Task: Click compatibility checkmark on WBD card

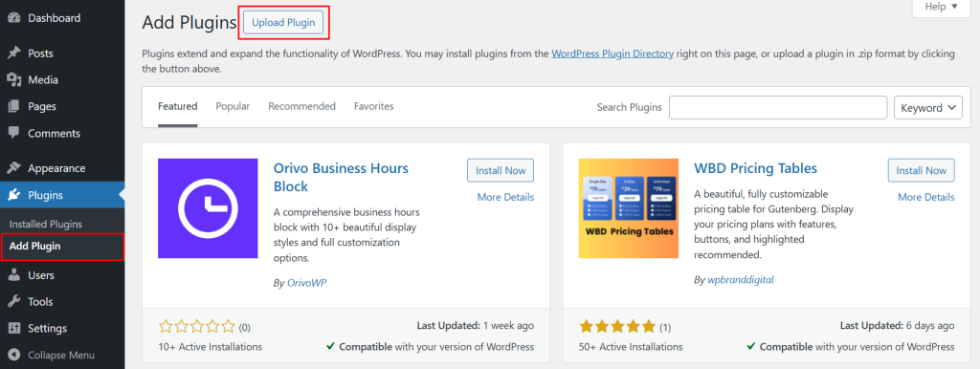Action: pyautogui.click(x=751, y=346)
